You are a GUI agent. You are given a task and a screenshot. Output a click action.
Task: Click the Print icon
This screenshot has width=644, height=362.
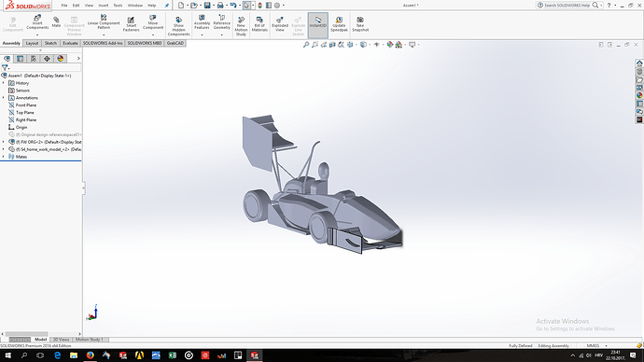[x=220, y=6]
